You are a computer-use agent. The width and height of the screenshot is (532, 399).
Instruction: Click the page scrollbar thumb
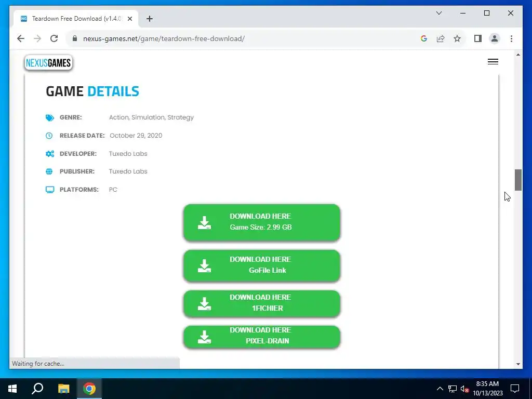tap(518, 180)
